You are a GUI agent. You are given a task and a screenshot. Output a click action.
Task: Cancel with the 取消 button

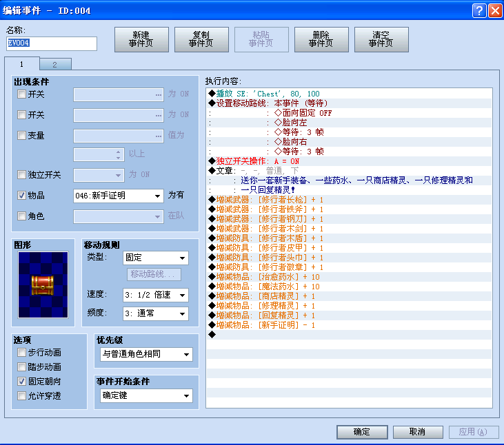point(418,432)
